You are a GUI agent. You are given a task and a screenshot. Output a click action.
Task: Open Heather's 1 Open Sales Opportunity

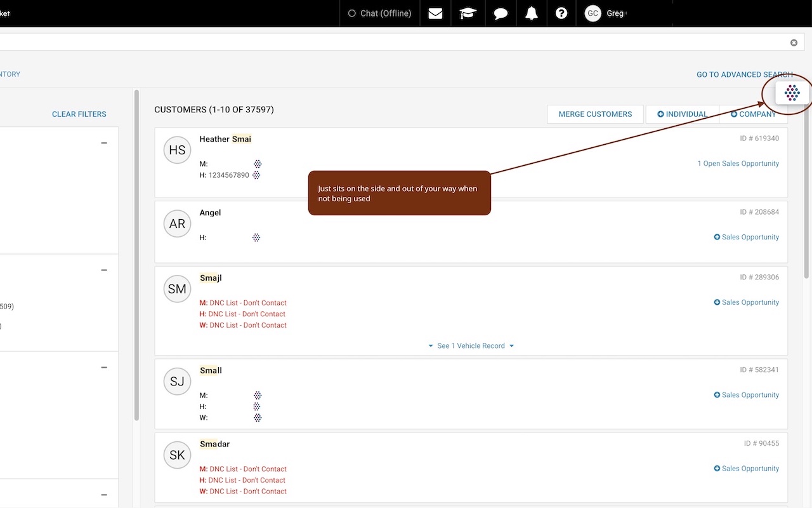pyautogui.click(x=738, y=164)
